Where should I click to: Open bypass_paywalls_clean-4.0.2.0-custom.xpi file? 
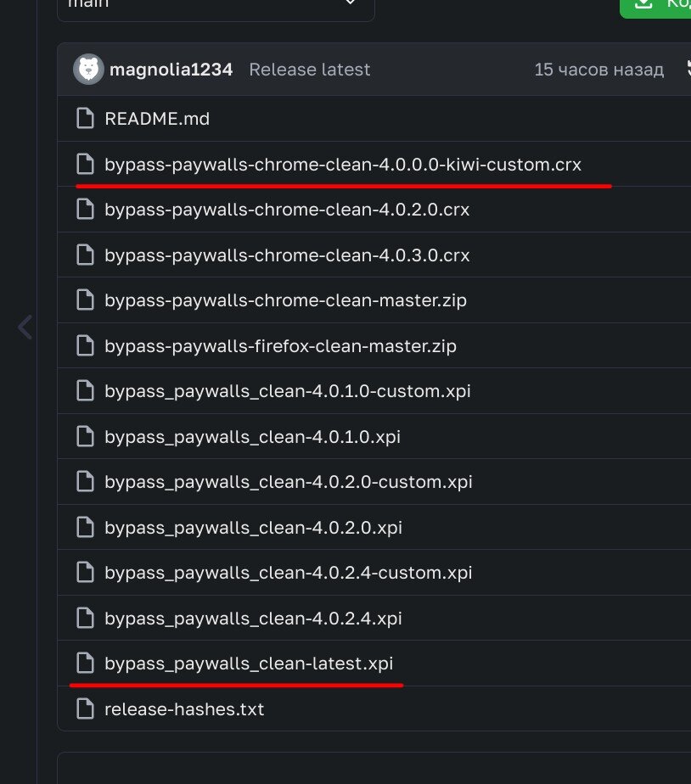(x=288, y=482)
